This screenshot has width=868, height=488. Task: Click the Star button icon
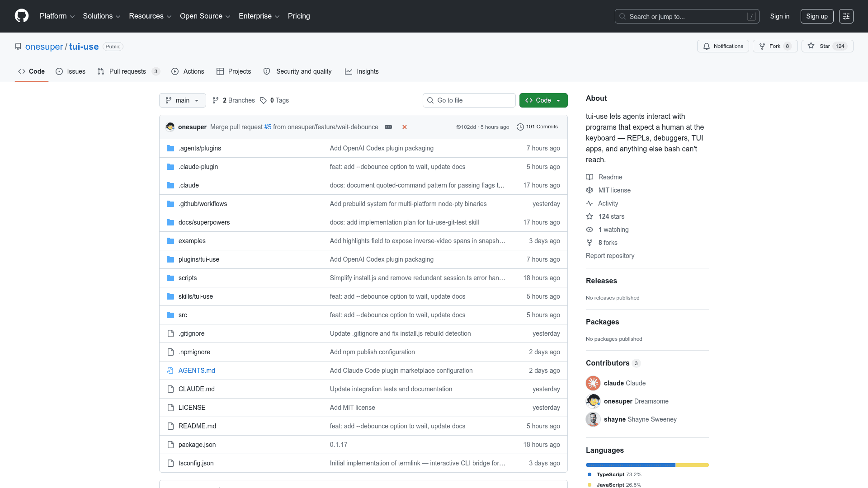811,46
